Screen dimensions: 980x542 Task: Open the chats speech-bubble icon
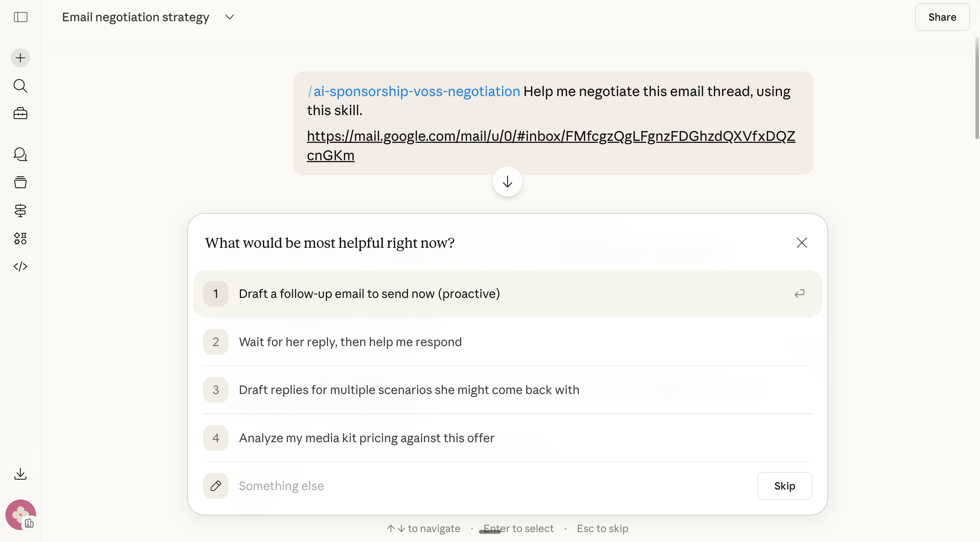click(x=20, y=154)
